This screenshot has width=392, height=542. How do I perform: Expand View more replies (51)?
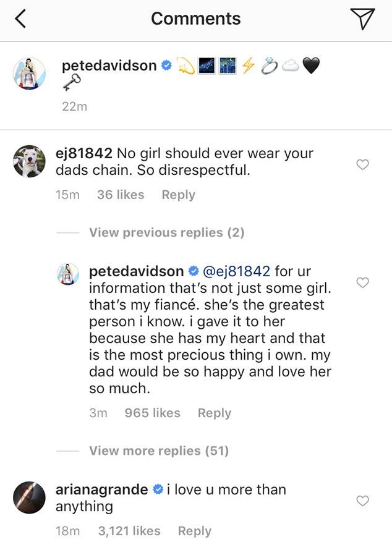click(159, 451)
